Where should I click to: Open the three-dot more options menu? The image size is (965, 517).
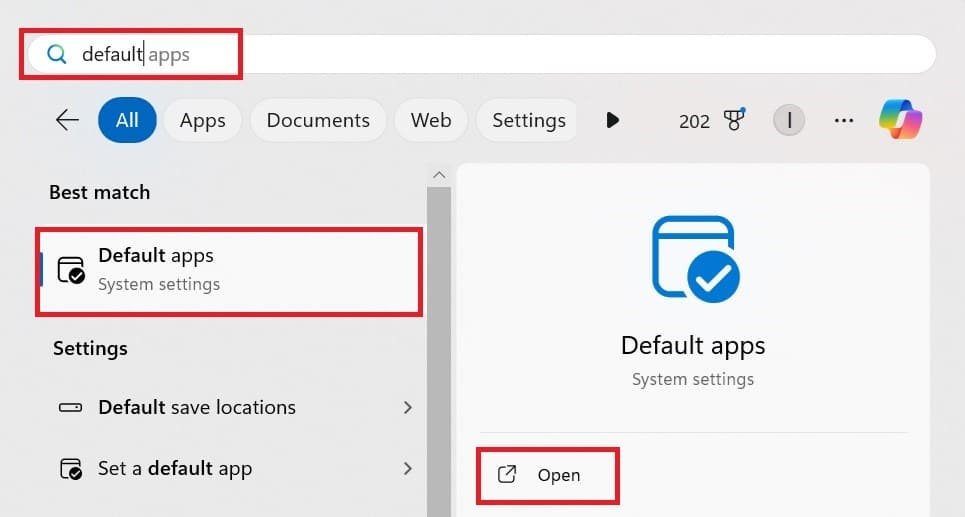tap(843, 121)
